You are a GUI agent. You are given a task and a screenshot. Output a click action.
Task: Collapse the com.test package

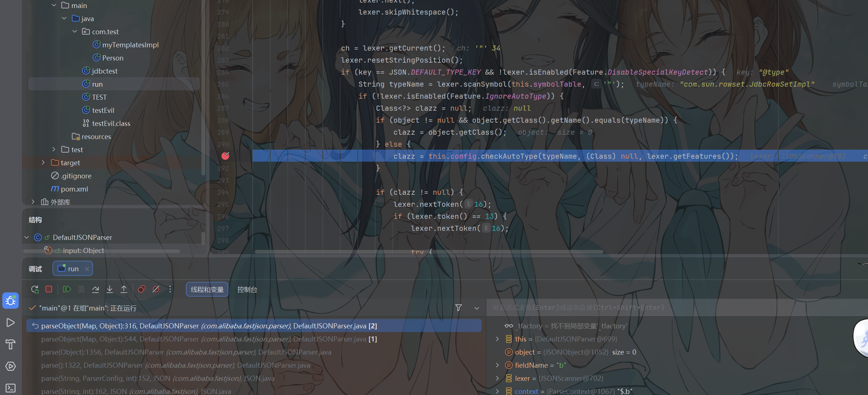pos(75,31)
